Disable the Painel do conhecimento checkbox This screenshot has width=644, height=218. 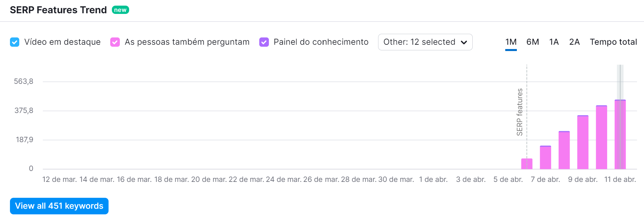(x=264, y=42)
